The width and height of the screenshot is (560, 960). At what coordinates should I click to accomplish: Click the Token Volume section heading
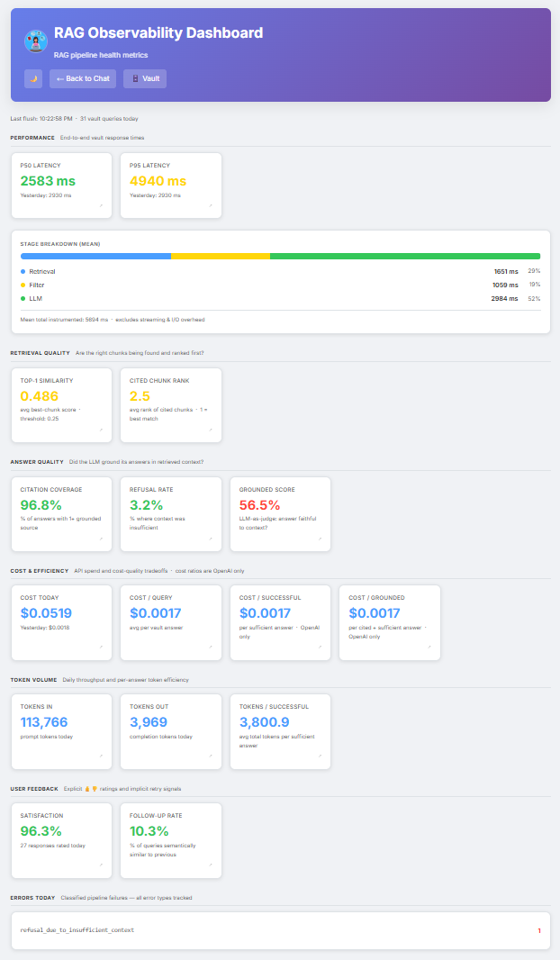pos(33,680)
